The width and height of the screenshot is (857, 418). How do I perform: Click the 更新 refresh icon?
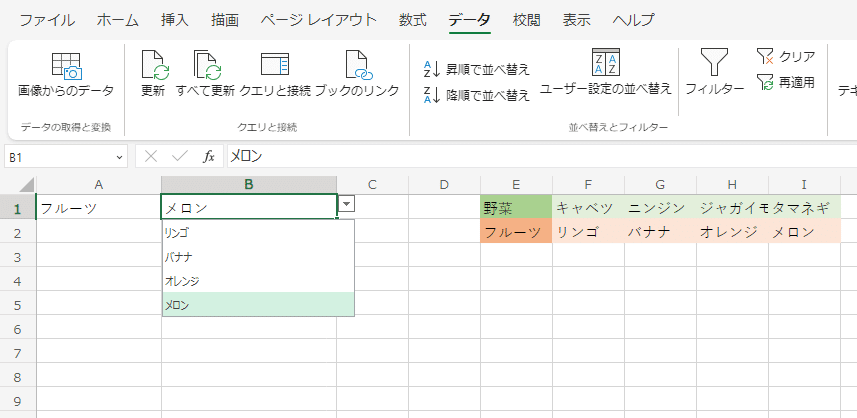[155, 64]
